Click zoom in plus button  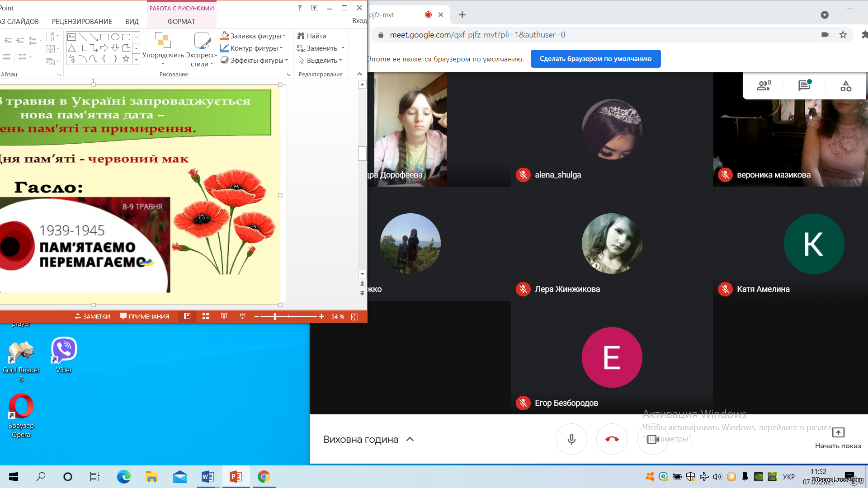tap(321, 317)
